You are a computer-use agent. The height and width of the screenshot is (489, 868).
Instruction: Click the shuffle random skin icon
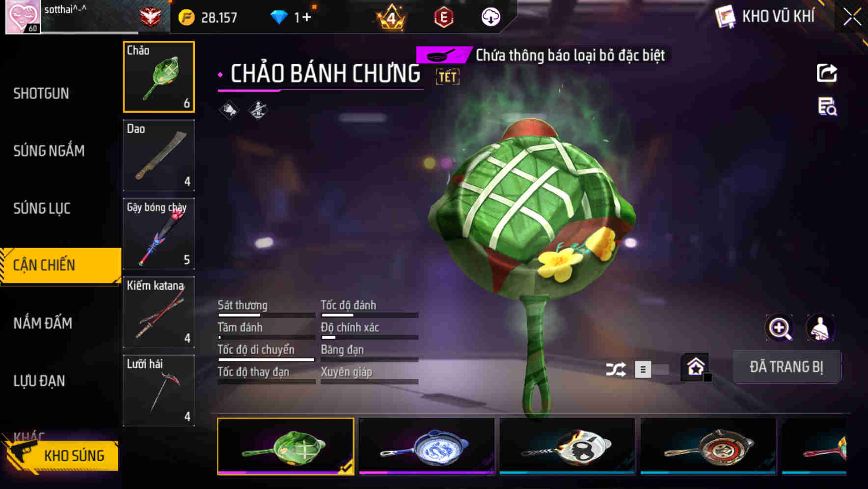tap(616, 369)
